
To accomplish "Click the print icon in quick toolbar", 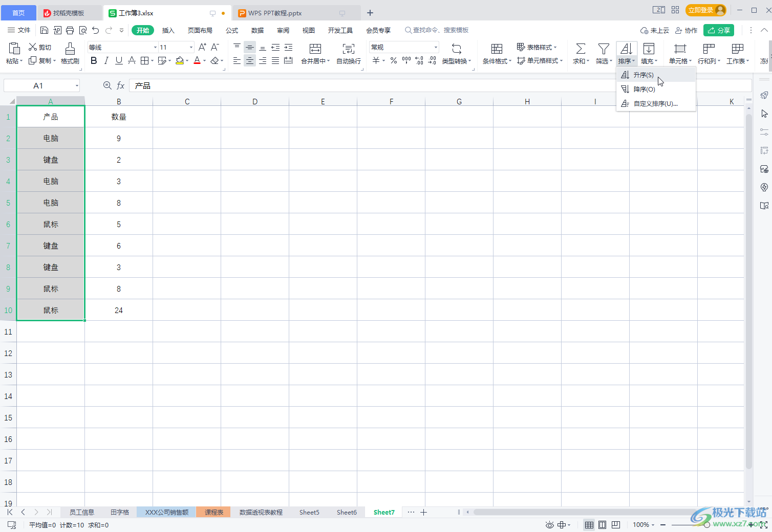I will click(70, 30).
